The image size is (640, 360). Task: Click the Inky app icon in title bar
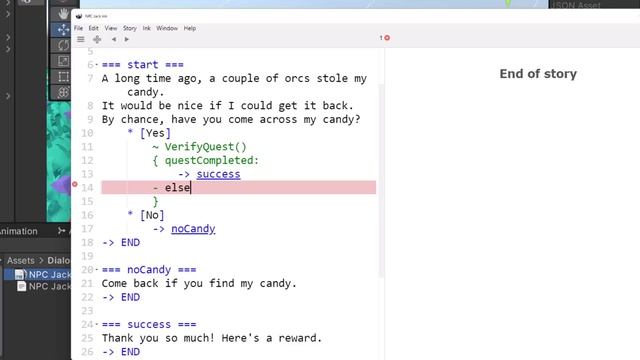click(x=79, y=16)
